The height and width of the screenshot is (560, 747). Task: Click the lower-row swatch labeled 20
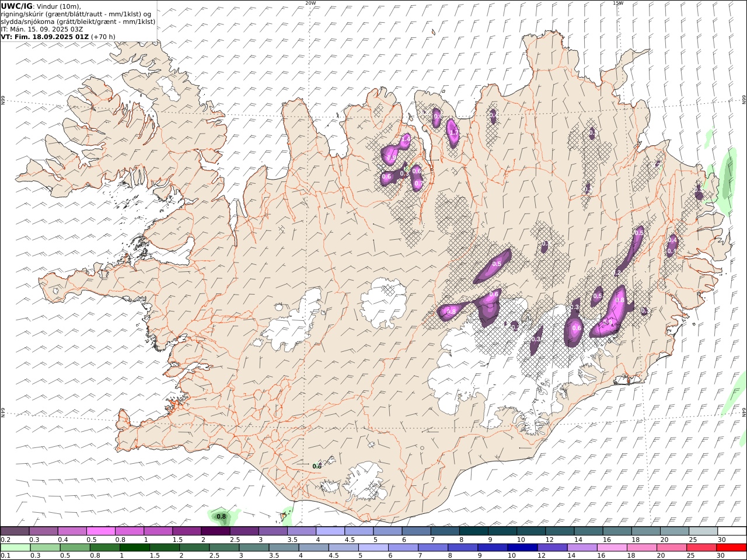[x=671, y=548]
